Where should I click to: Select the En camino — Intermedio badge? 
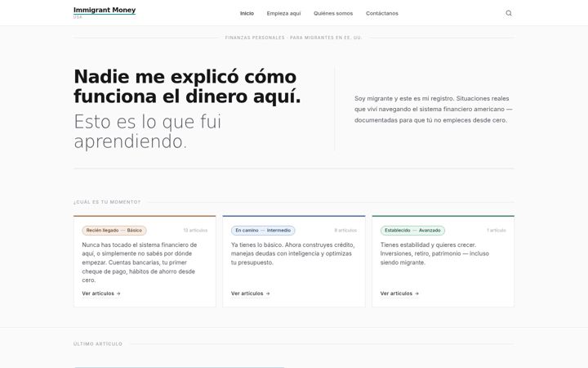263,230
